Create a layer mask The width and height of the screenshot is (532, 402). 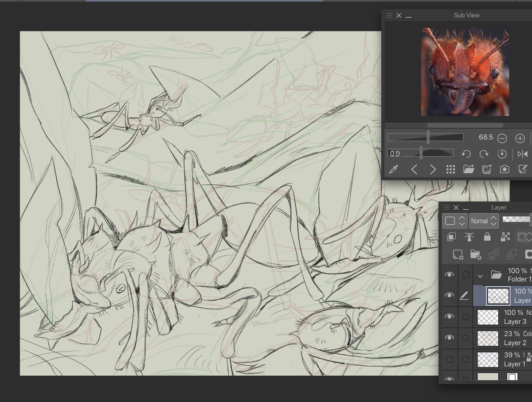pos(528,254)
